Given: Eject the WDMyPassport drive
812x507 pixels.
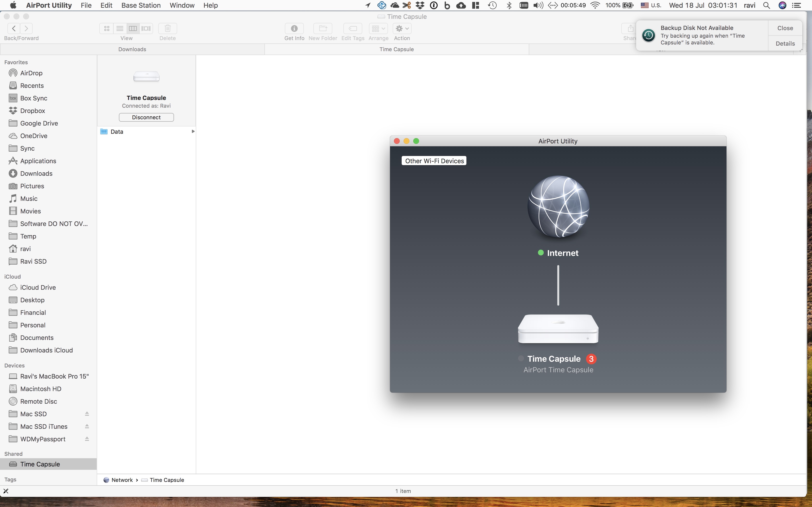Looking at the screenshot, I should click(87, 439).
